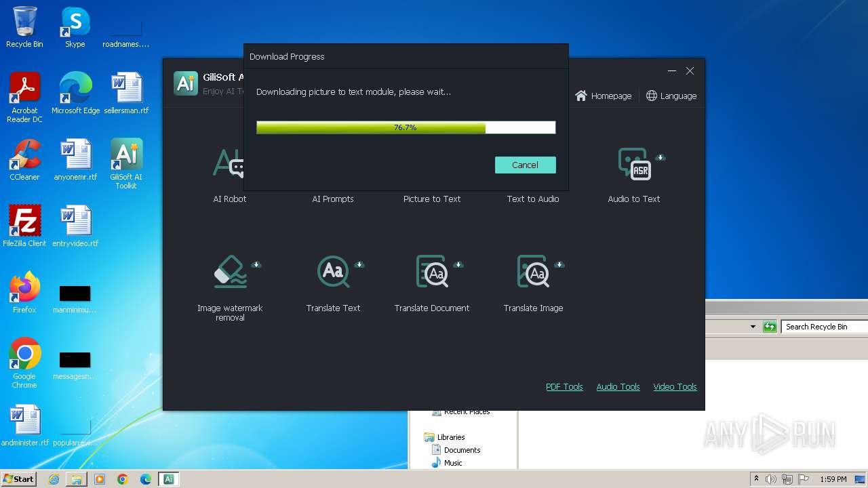Switch to the GiliSoft AI taskbar button
The width and height of the screenshot is (868, 488).
point(169,479)
